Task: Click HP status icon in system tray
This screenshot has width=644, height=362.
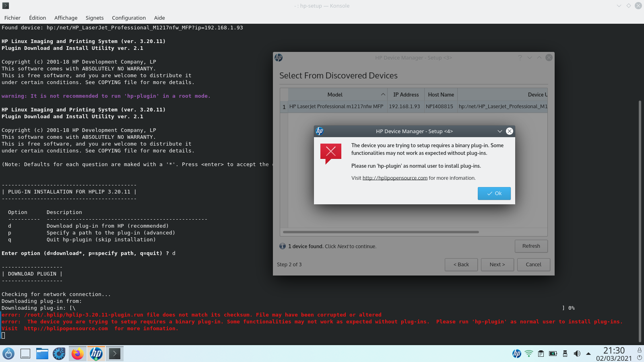Action: click(517, 354)
